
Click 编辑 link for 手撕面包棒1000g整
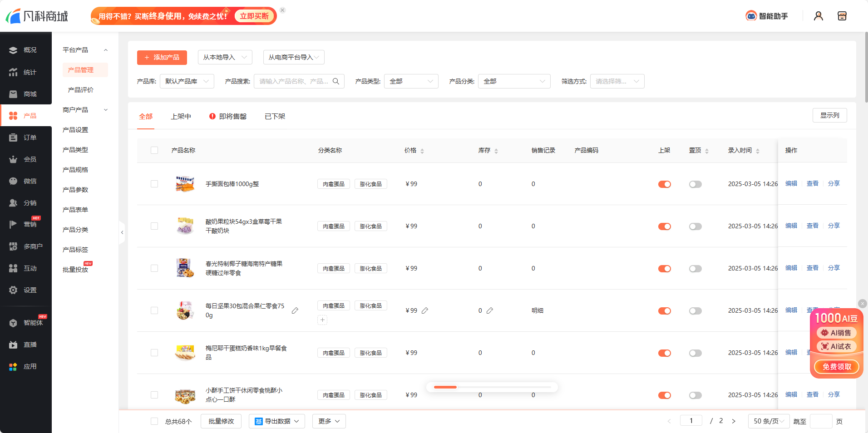pos(791,184)
